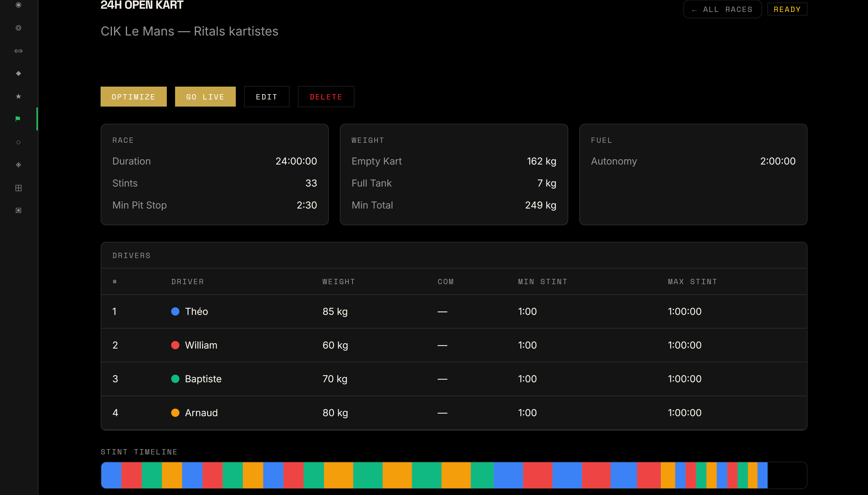Screen dimensions: 868x495
Task: Click the square-in-square sidebar icon
Action: click(x=18, y=210)
